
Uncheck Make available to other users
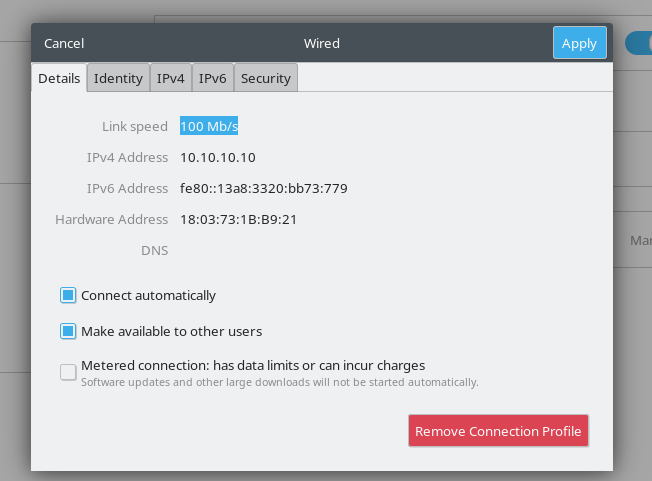[68, 331]
